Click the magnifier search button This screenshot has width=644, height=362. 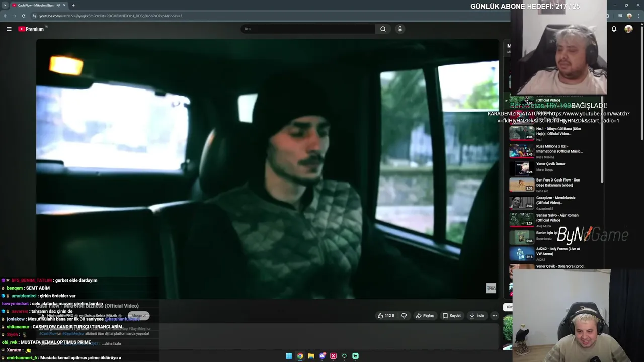(x=383, y=29)
